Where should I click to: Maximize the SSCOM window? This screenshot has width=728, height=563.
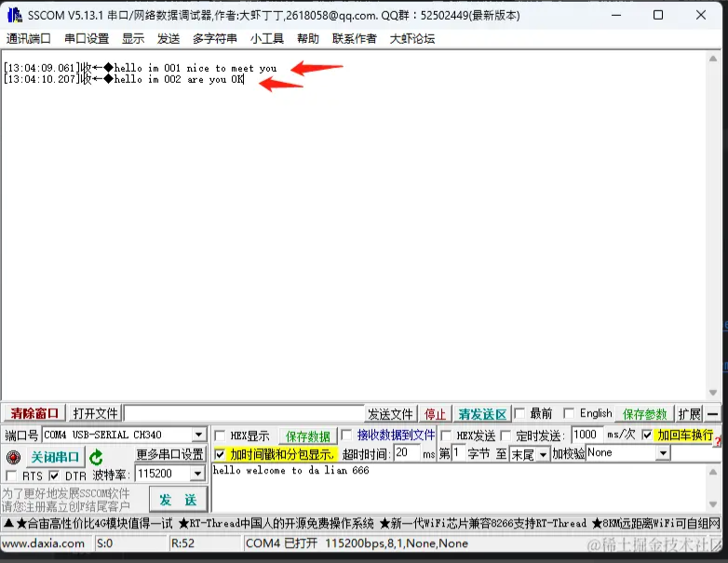[x=658, y=15]
